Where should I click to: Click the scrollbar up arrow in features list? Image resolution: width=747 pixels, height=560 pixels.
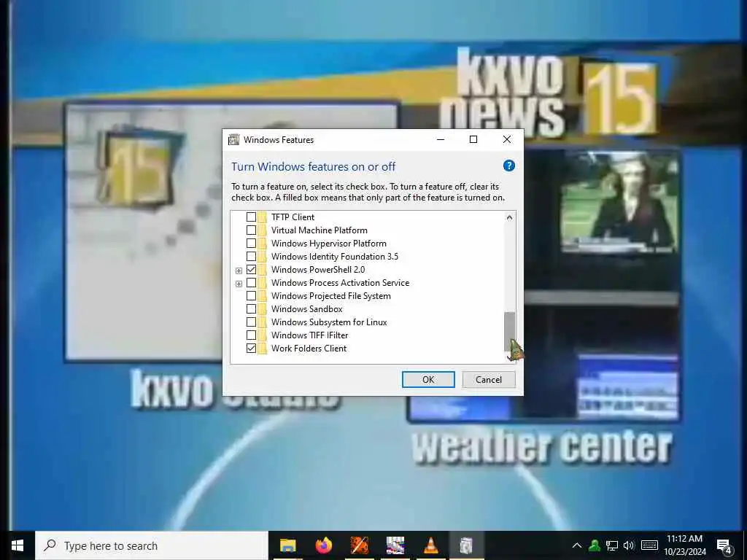[x=509, y=217]
